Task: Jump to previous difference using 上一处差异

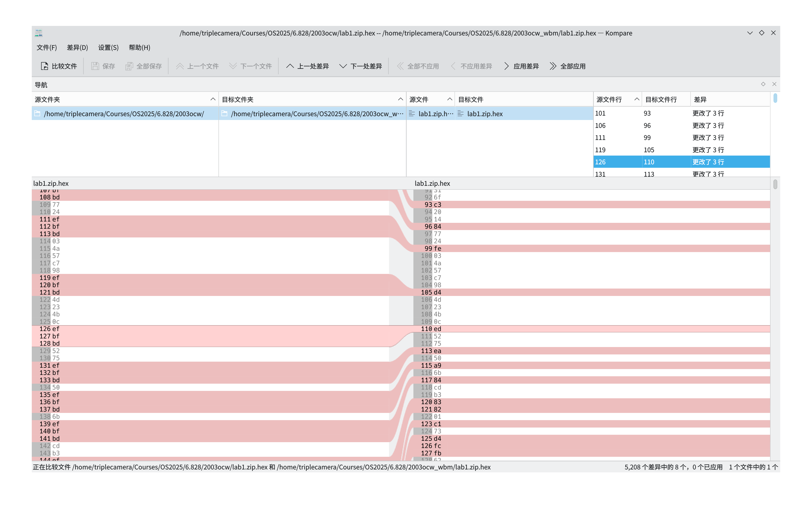Action: click(x=307, y=66)
